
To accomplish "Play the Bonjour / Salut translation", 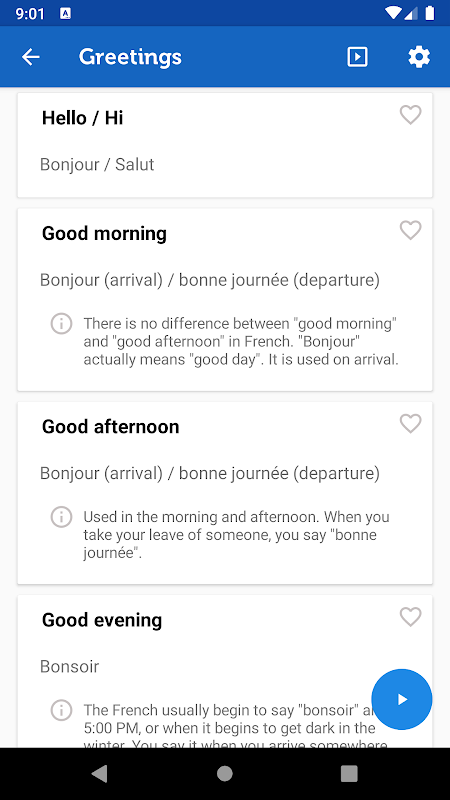I will tap(97, 164).
